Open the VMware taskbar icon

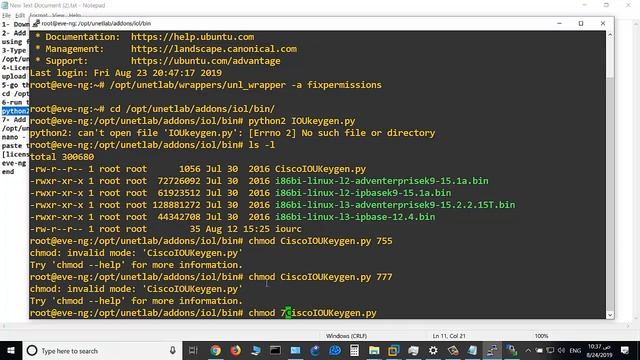pos(393,351)
